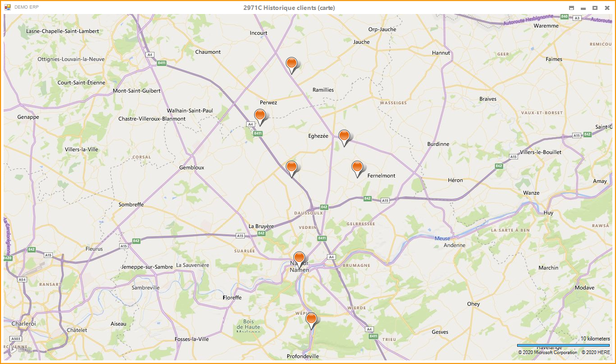Click the 10 kilometers scale bar
Screen dimensions: 616x364
(x=563, y=345)
